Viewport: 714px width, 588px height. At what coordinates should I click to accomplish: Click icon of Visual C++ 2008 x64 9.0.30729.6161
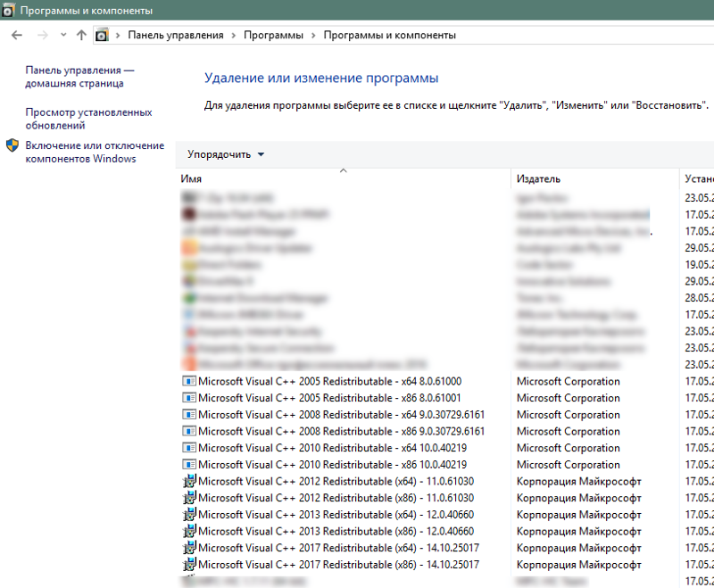point(189,415)
